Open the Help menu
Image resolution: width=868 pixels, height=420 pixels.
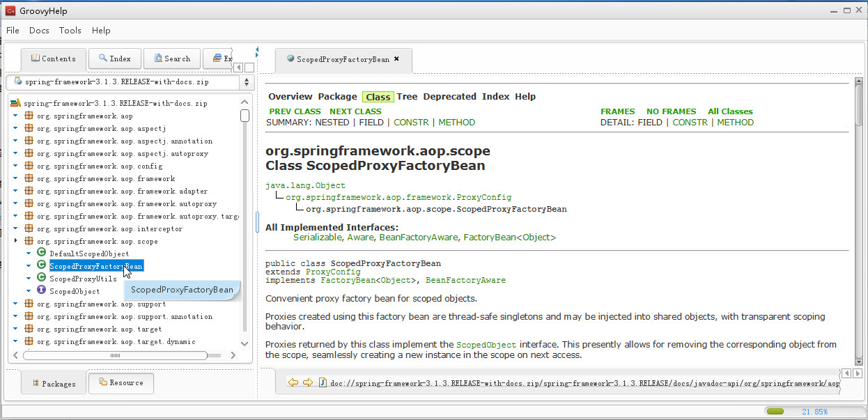point(101,31)
